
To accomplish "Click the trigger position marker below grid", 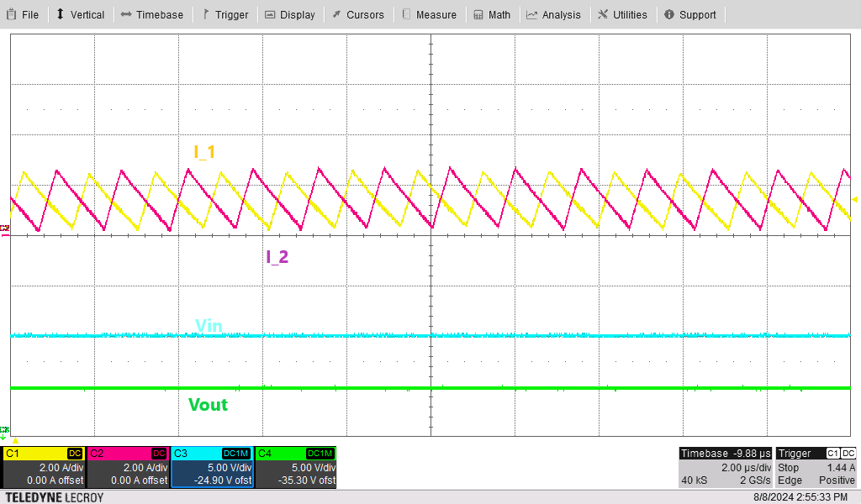I will pyautogui.click(x=15, y=440).
